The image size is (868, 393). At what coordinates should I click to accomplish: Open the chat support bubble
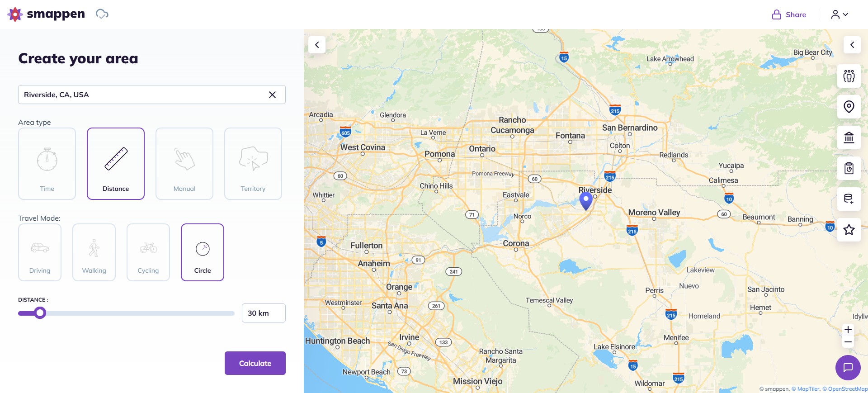(x=848, y=367)
